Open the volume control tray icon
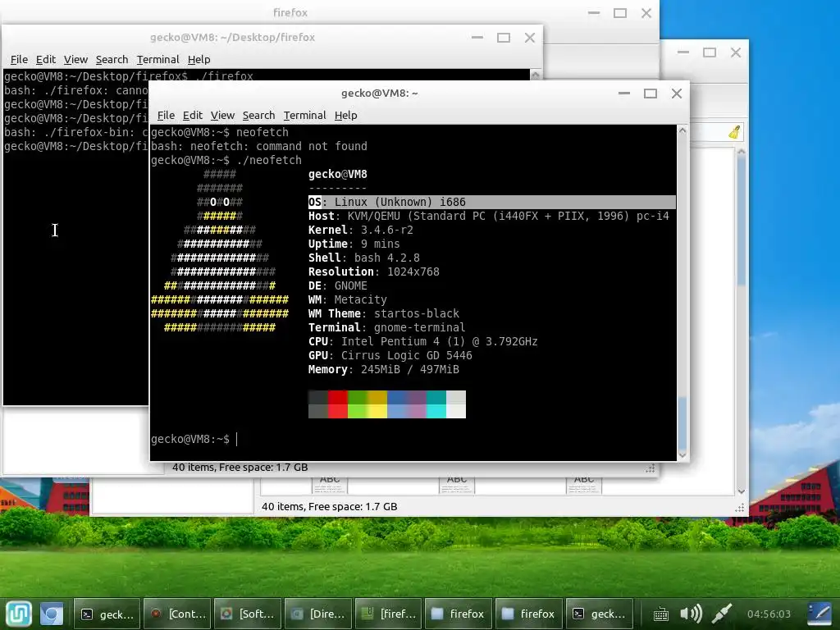The width and height of the screenshot is (840, 630). tap(691, 614)
